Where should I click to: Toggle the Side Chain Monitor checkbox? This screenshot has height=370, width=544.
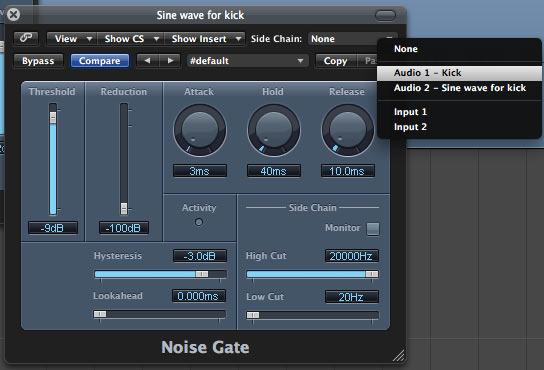point(373,228)
